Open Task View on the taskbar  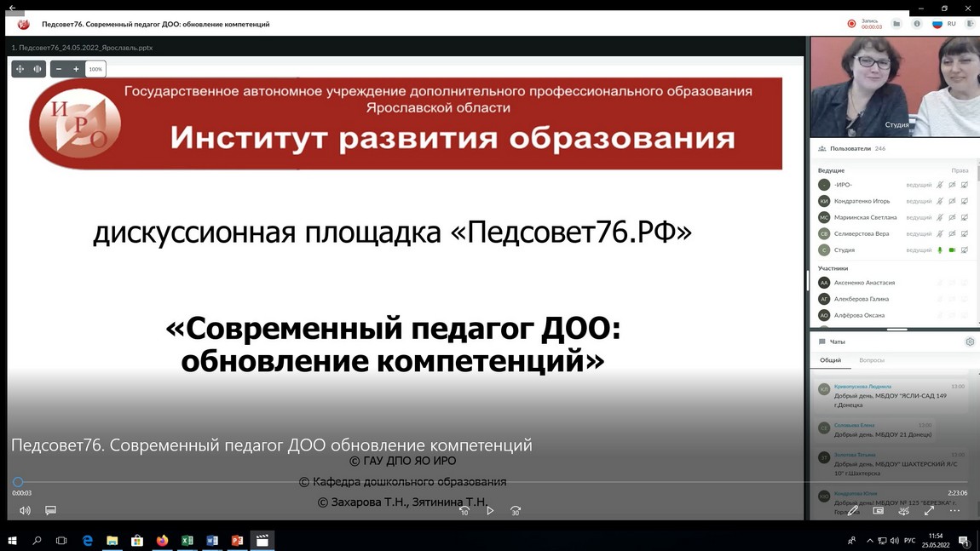tap(61, 541)
